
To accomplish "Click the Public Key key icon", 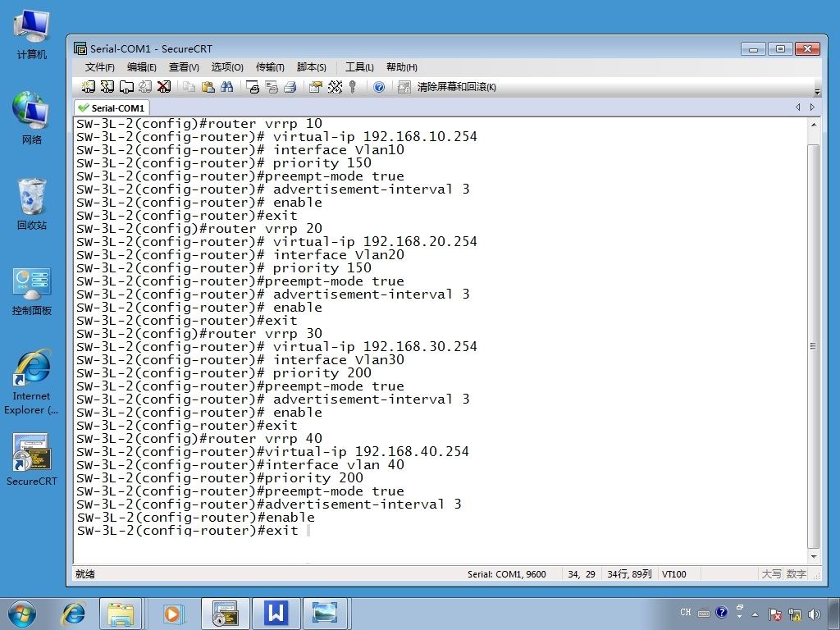I will (353, 87).
